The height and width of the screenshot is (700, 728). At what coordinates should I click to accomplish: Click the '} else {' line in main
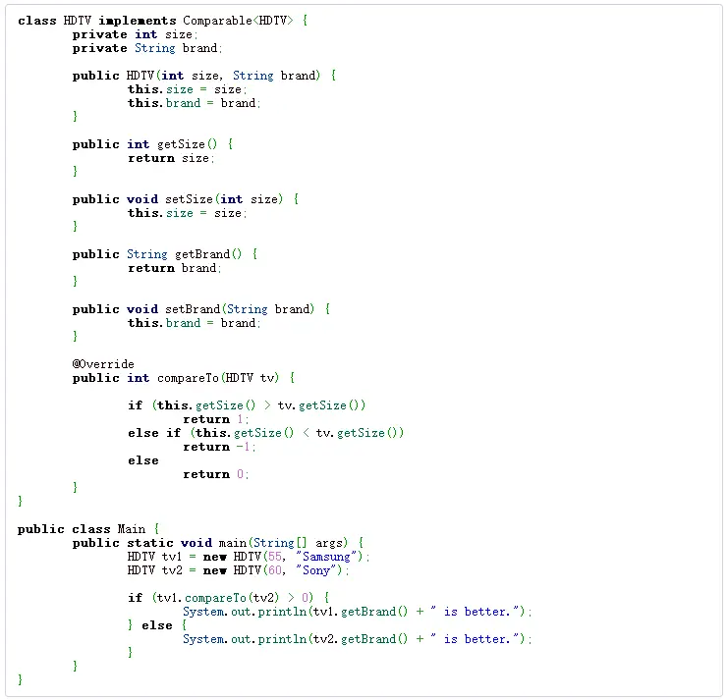coord(157,625)
